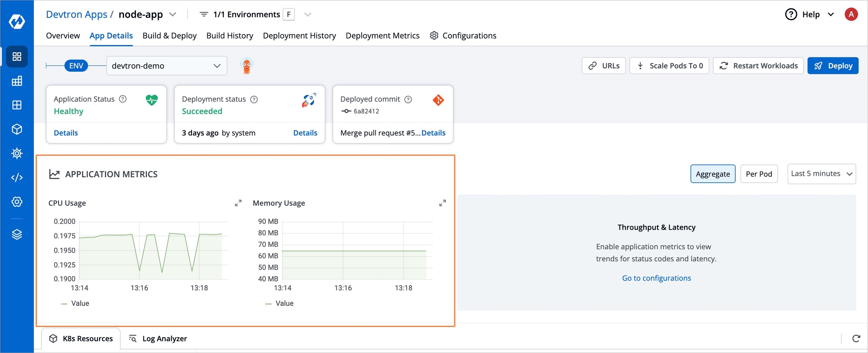This screenshot has height=353, width=868.
Task: Click help icon beside Application Status
Action: point(123,99)
